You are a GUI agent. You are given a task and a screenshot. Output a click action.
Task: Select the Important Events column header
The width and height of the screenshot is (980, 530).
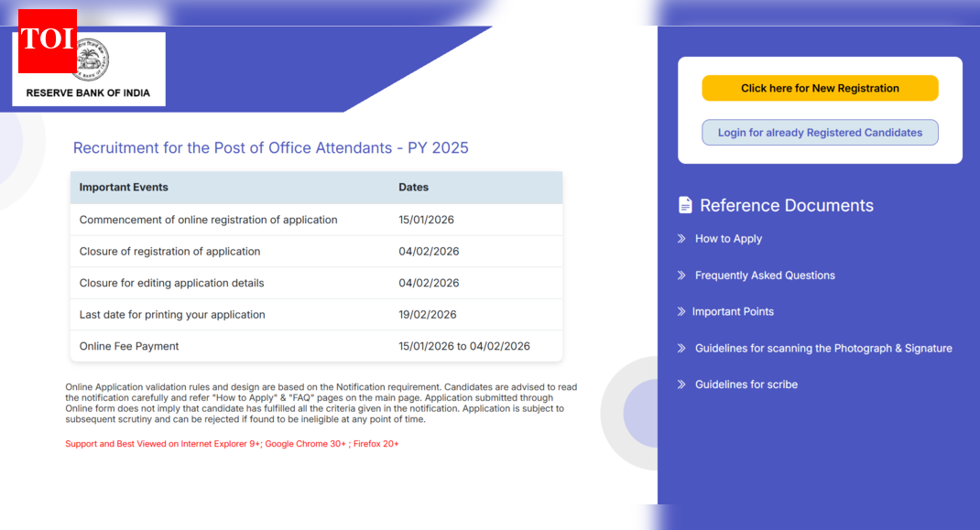pyautogui.click(x=124, y=187)
